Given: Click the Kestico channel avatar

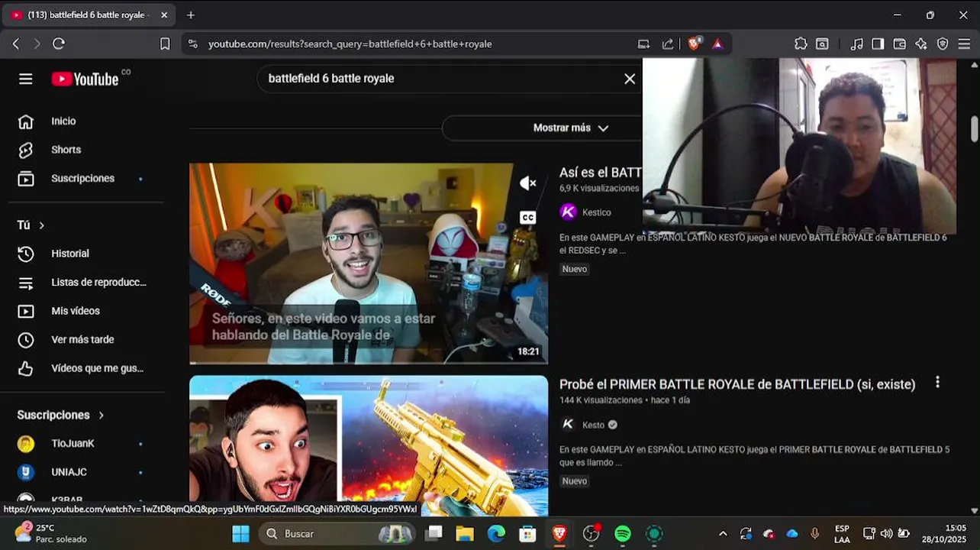Looking at the screenshot, I should click(x=568, y=212).
